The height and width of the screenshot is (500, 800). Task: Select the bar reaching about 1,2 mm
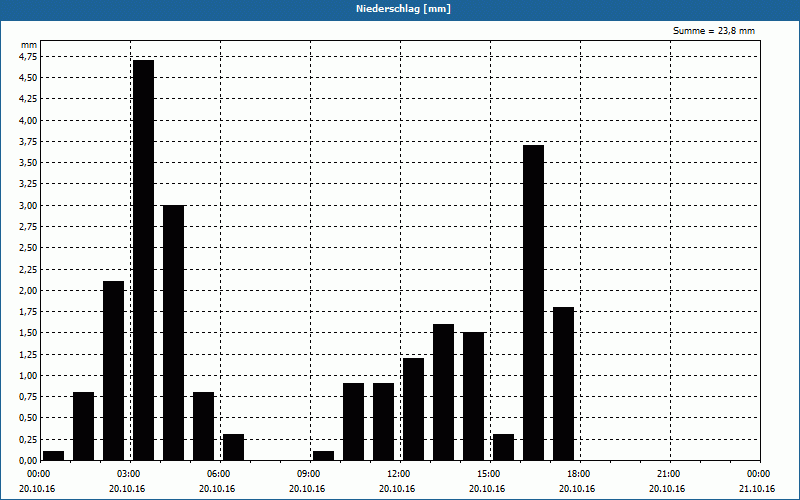413,409
